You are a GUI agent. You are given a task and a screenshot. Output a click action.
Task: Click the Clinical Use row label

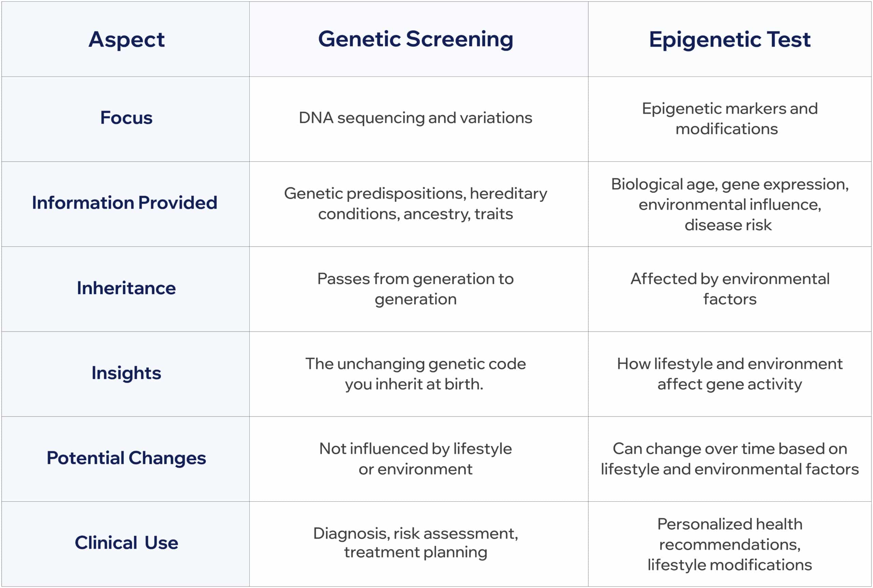point(127,543)
